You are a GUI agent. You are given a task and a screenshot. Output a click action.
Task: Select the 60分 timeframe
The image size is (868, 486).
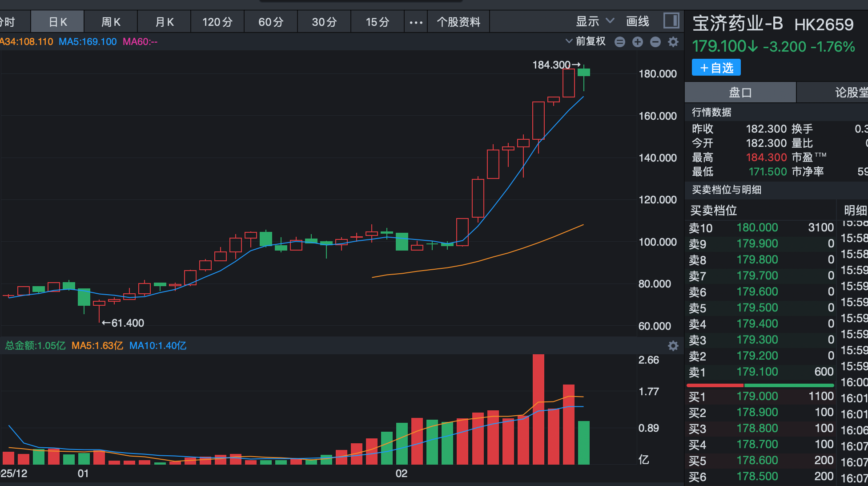click(271, 22)
